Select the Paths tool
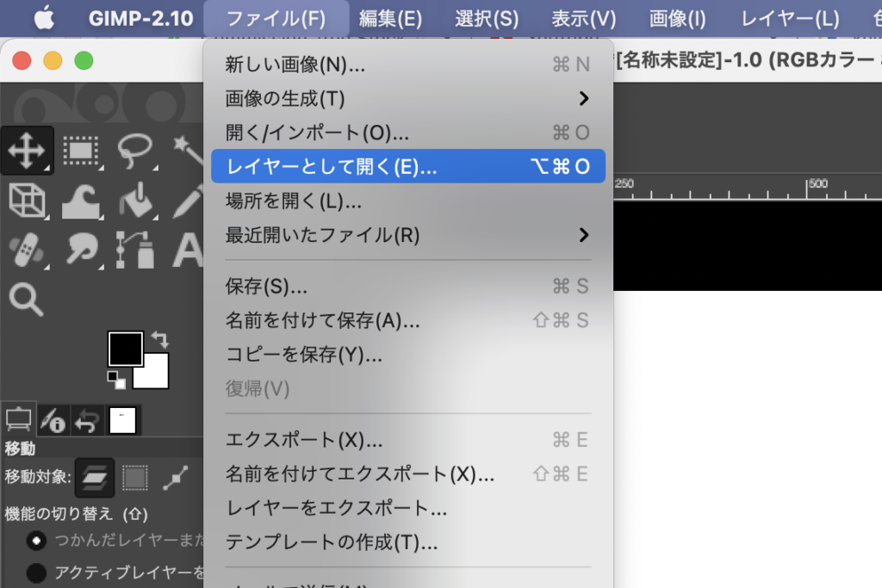This screenshot has width=882, height=588. point(135,251)
